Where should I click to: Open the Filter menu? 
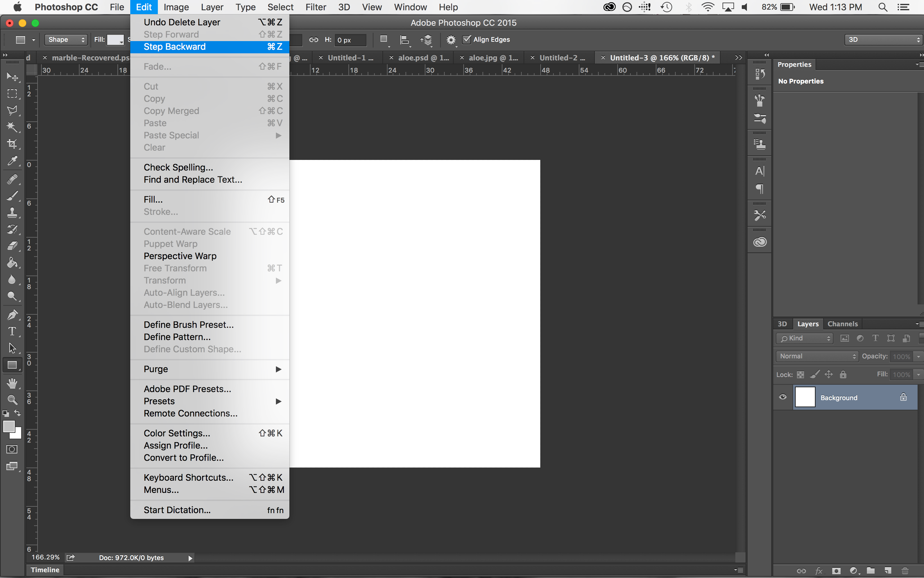coord(315,7)
